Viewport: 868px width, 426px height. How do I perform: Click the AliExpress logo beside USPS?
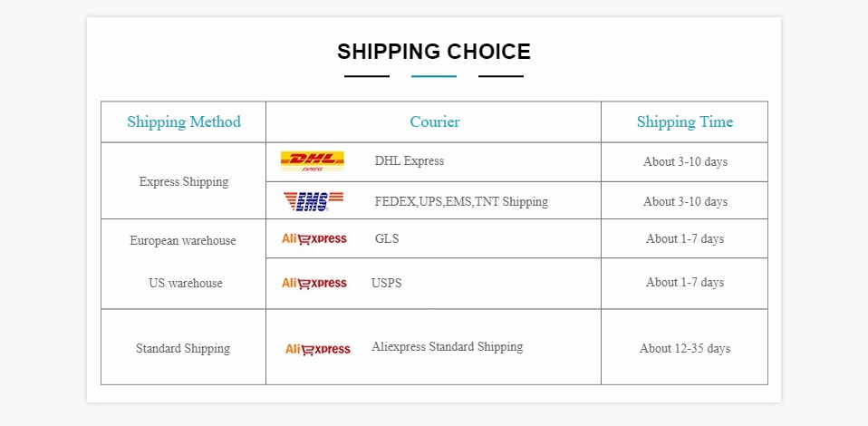click(x=313, y=283)
